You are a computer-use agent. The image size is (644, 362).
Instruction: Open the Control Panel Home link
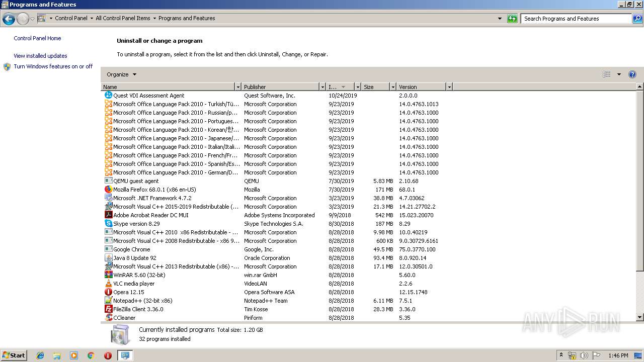click(x=37, y=38)
